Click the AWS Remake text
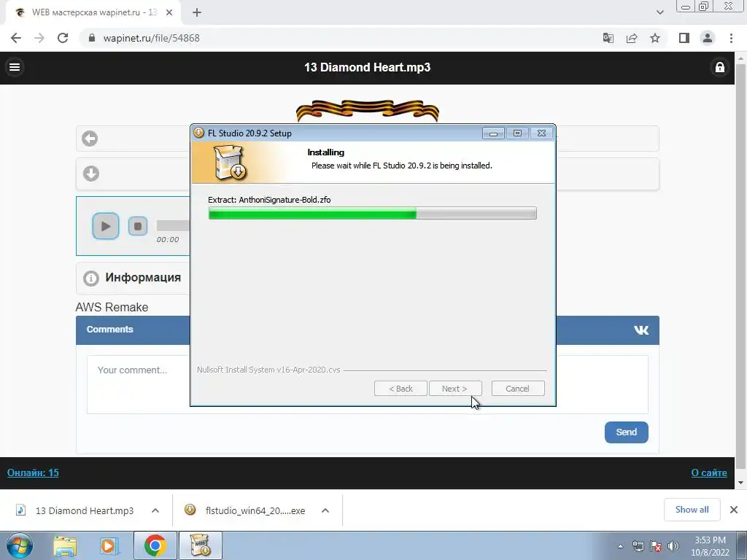Screen dimensions: 747x560 pyautogui.click(x=112, y=307)
